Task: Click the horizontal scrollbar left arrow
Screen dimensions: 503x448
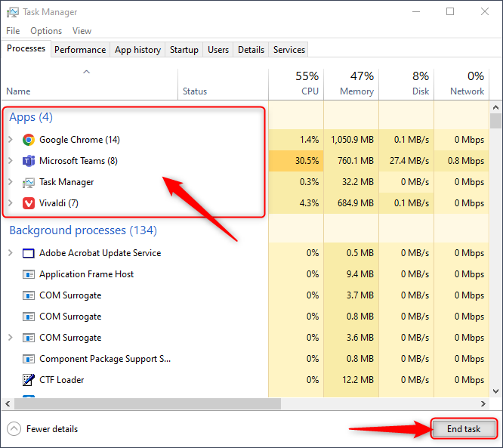Action: 8,403
